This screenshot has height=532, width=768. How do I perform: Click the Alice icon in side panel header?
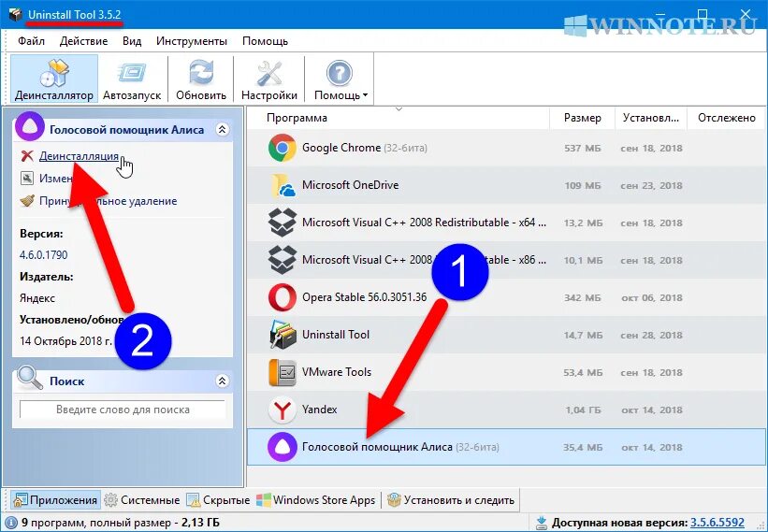click(x=29, y=126)
